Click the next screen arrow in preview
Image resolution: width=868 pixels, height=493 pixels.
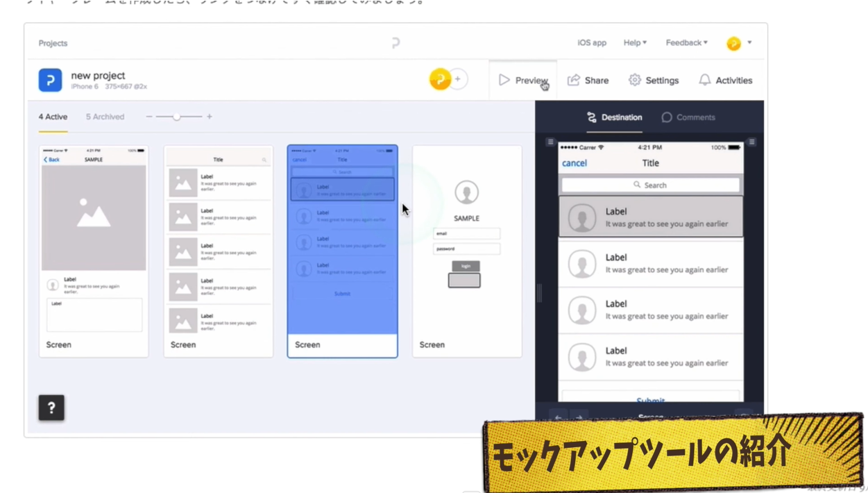coord(579,418)
